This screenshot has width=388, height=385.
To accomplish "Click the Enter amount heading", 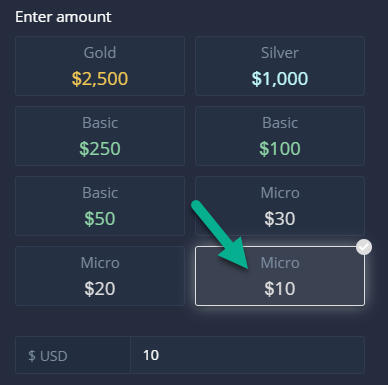I will pyautogui.click(x=63, y=17).
